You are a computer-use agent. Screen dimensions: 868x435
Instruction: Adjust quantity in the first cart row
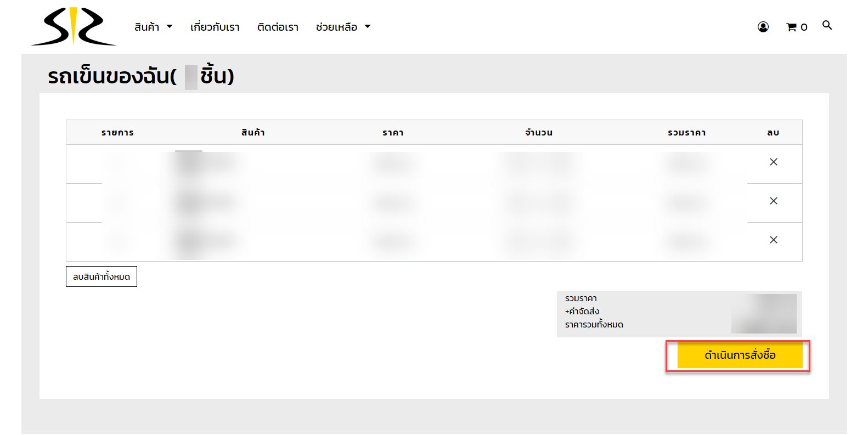pos(539,163)
